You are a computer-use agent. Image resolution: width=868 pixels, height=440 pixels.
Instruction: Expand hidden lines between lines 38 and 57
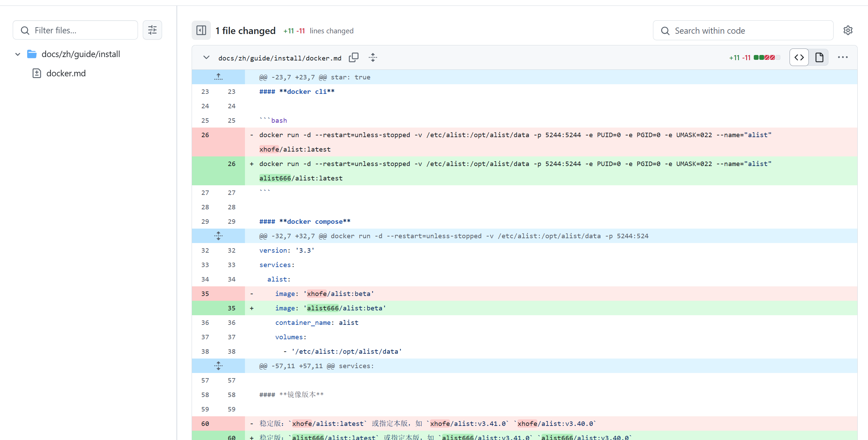pyautogui.click(x=218, y=366)
